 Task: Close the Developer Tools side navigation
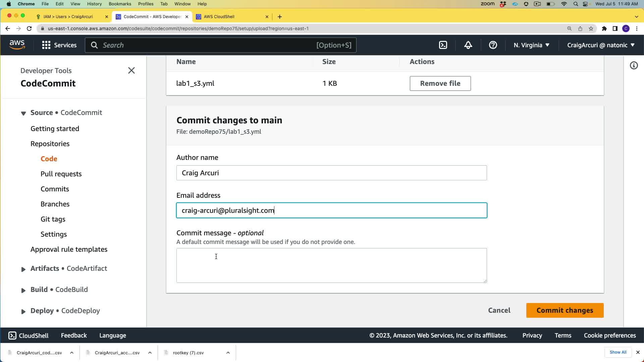pyautogui.click(x=131, y=70)
